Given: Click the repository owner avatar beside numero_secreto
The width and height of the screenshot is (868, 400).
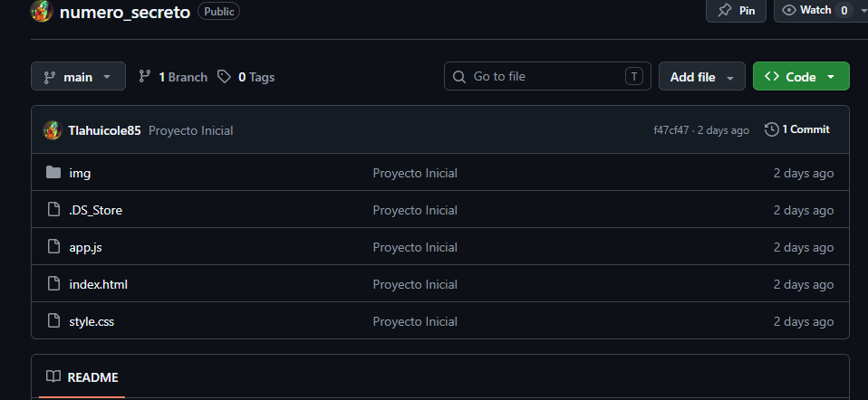Looking at the screenshot, I should click(x=42, y=11).
